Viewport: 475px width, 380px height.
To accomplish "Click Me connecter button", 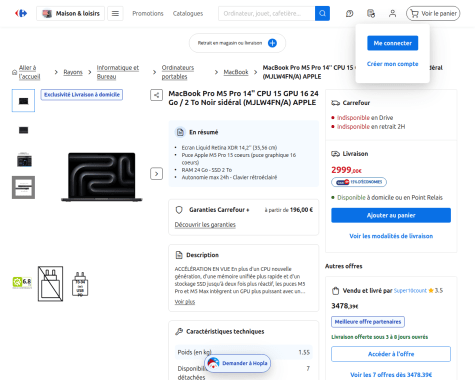I will click(393, 43).
